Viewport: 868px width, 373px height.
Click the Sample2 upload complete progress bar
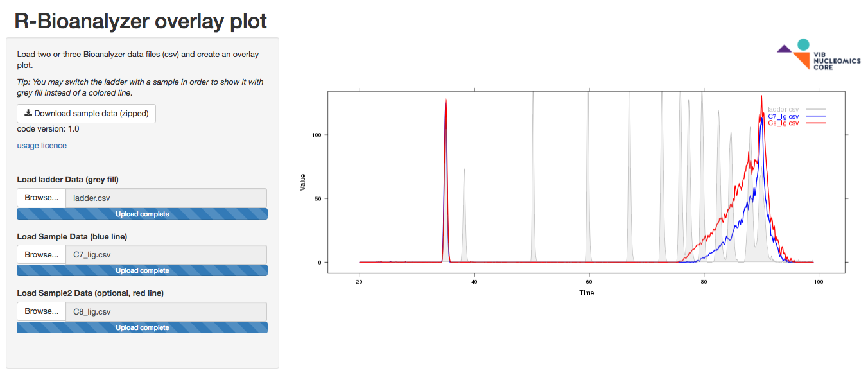[143, 327]
